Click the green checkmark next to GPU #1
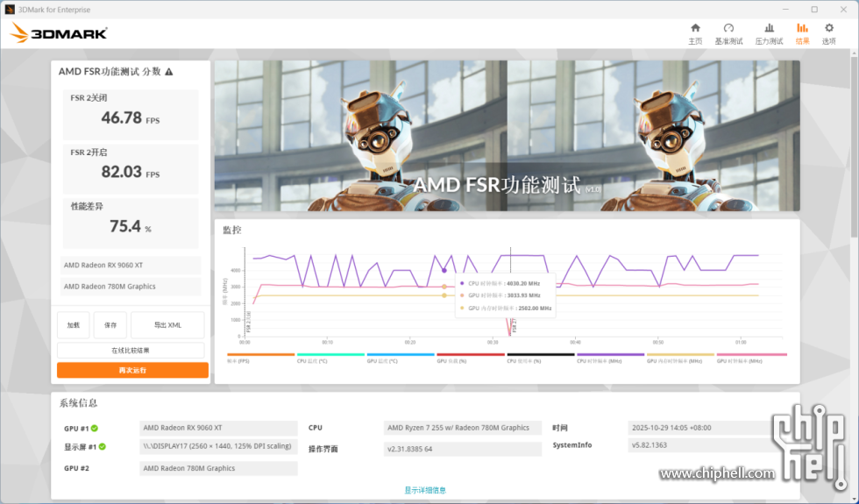Viewport: 859px width, 504px height. [94, 429]
